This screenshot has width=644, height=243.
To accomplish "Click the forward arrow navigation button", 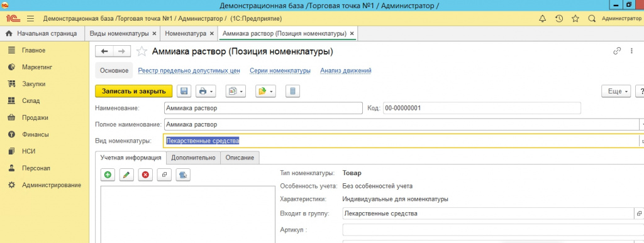I will [x=121, y=51].
